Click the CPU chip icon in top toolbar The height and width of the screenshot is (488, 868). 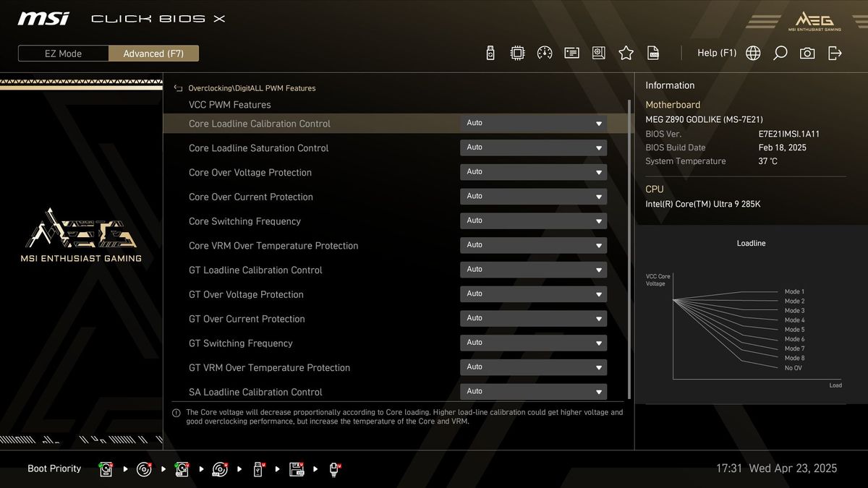tap(517, 53)
